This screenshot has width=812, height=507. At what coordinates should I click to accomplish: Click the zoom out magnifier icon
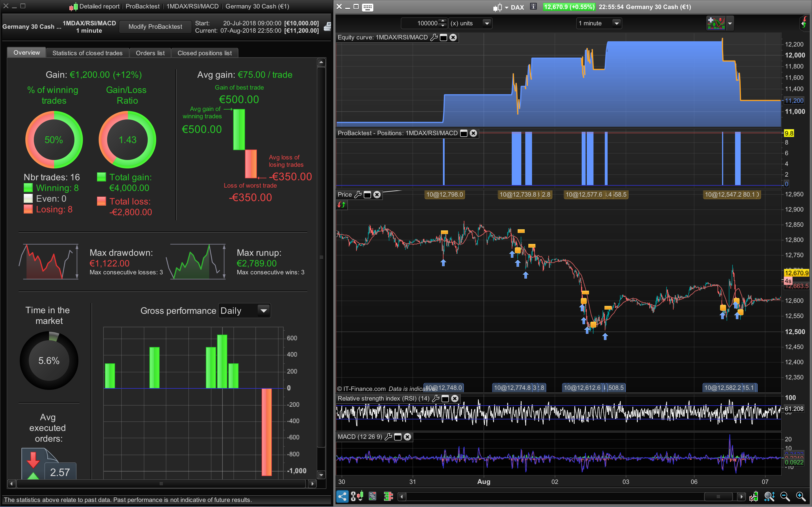785,496
